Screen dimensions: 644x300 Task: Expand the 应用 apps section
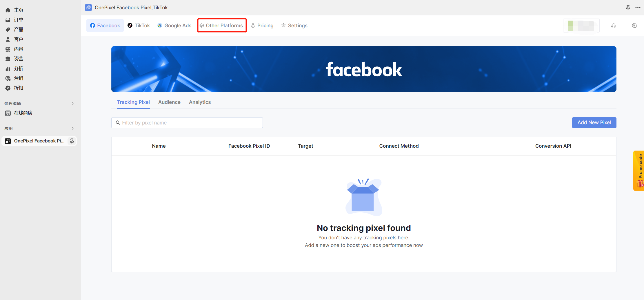(72, 129)
